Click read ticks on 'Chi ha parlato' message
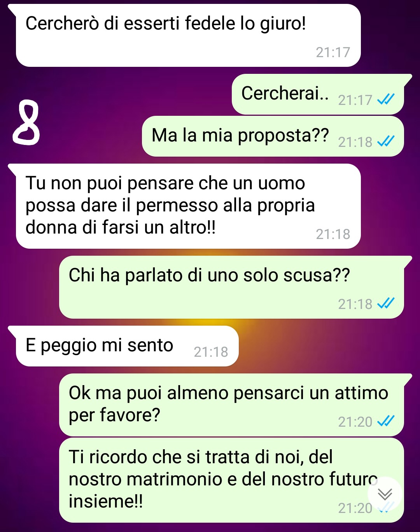The height and width of the screenshot is (532, 420). point(386,303)
